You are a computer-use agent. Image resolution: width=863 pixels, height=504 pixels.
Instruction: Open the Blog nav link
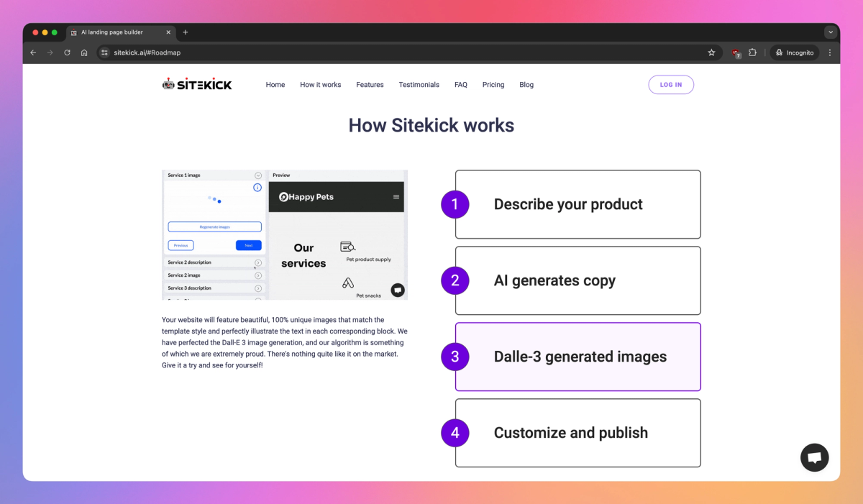(x=526, y=85)
